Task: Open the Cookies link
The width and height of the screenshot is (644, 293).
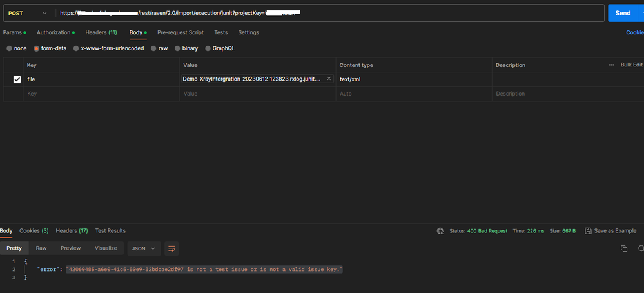Action: [635, 32]
